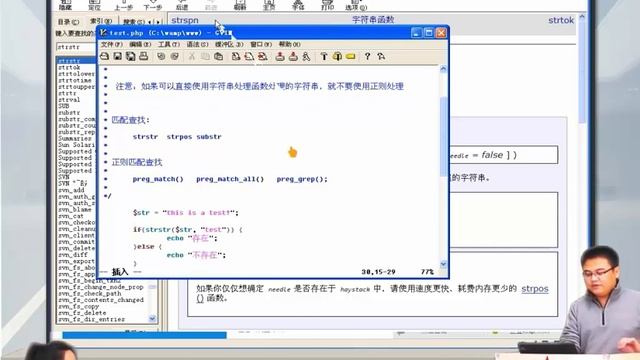Select strtotime in the index list
The width and height of the screenshot is (640, 360).
point(75,80)
